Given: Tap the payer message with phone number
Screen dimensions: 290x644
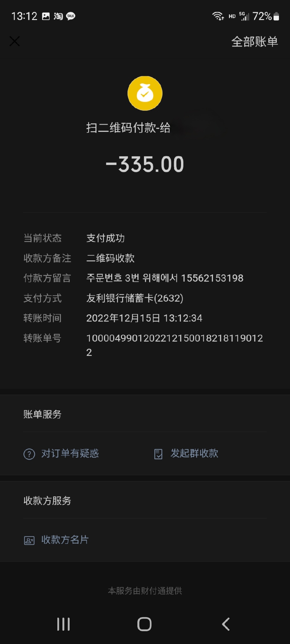Looking at the screenshot, I should [165, 278].
